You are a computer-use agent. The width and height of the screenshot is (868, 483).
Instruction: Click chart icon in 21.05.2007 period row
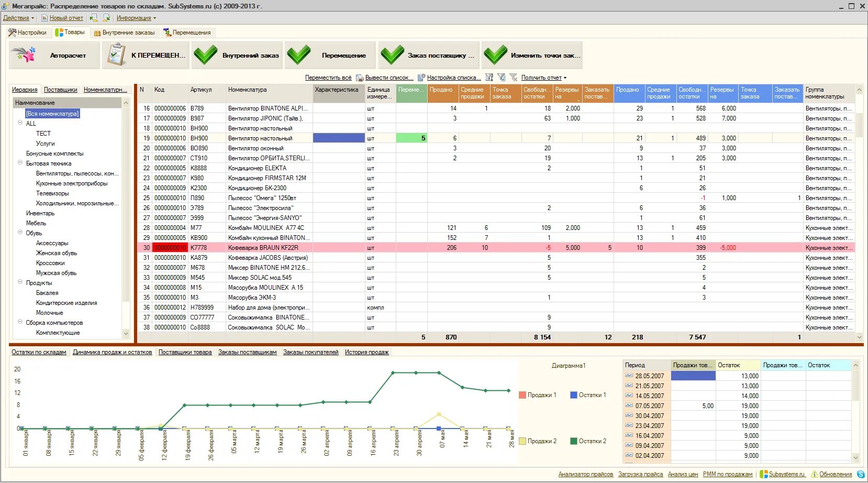pos(629,386)
